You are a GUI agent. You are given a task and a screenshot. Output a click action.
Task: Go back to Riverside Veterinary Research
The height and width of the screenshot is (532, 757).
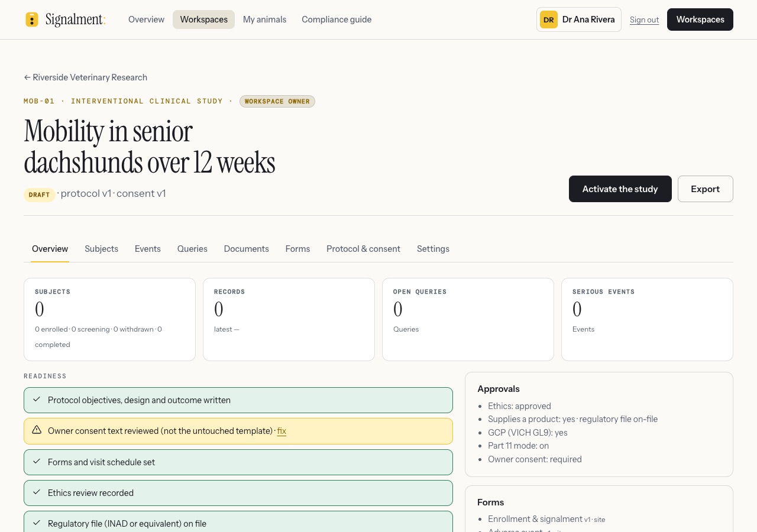click(x=86, y=77)
